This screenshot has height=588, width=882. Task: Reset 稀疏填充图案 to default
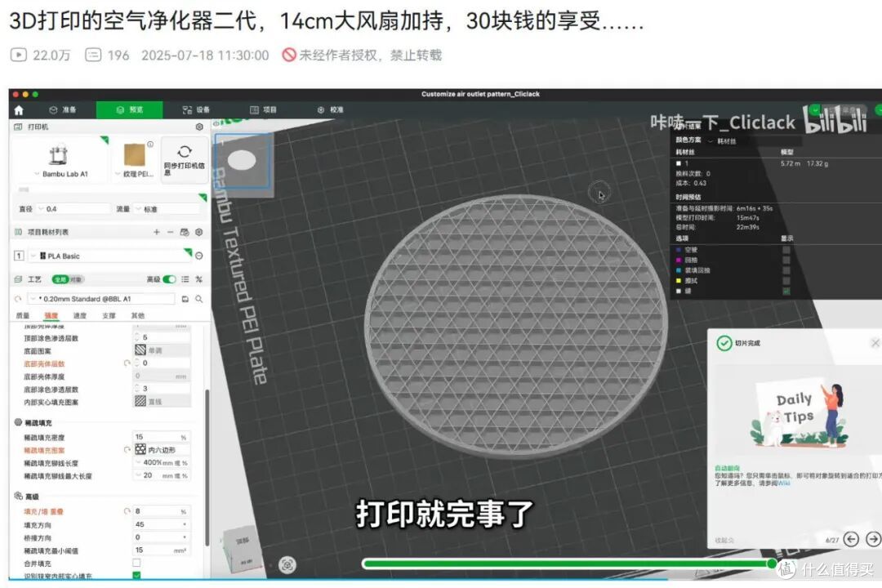[x=127, y=450]
